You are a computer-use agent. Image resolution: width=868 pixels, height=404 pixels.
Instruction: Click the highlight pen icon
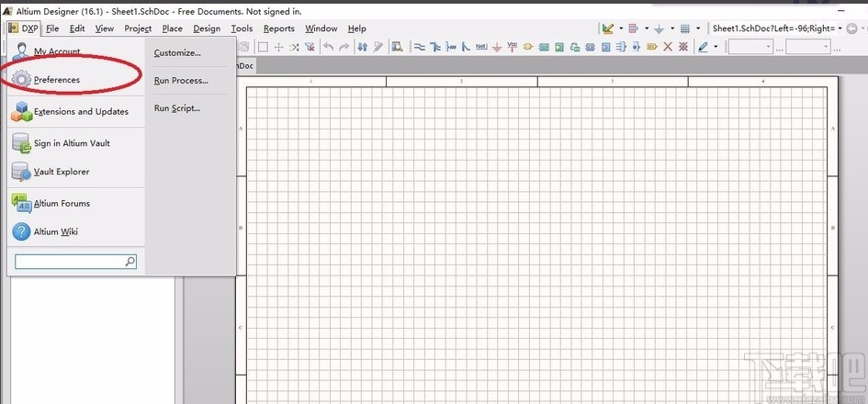(x=703, y=47)
